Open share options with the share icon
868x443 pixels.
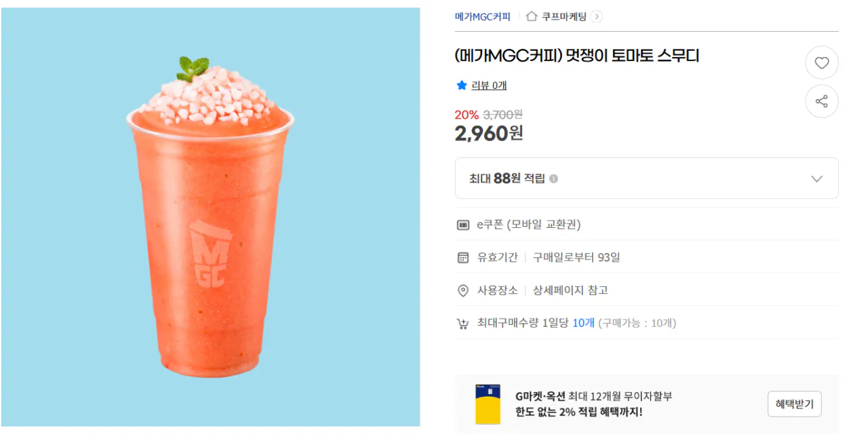(x=821, y=101)
